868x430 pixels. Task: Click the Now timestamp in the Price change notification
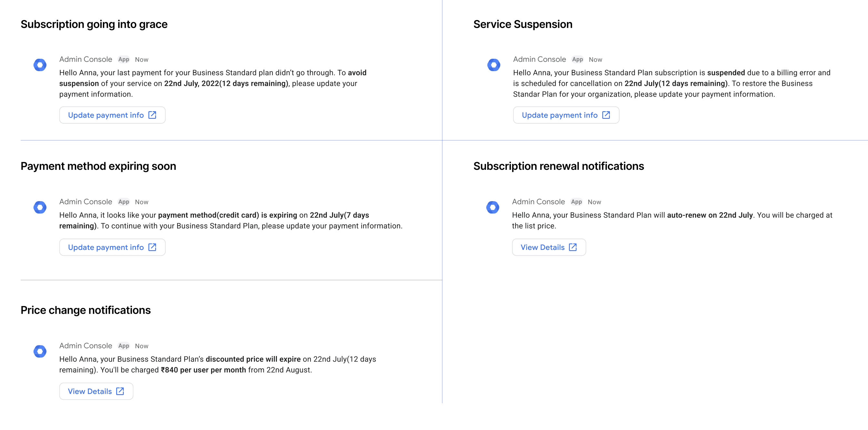142,346
